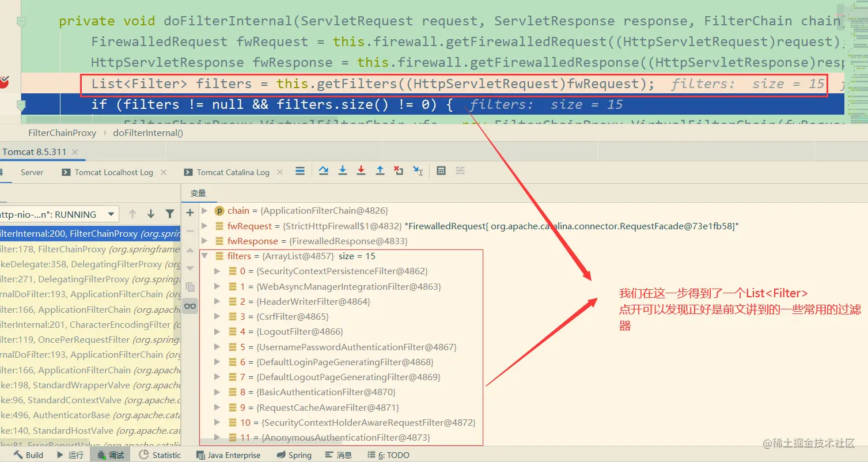Click the Step Into debugger icon

pyautogui.click(x=343, y=171)
